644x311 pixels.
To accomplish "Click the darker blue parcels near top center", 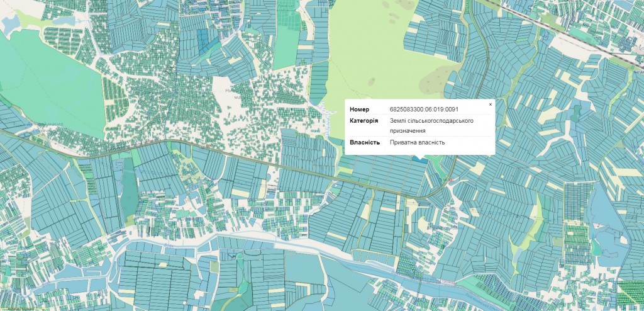I will (203, 39).
